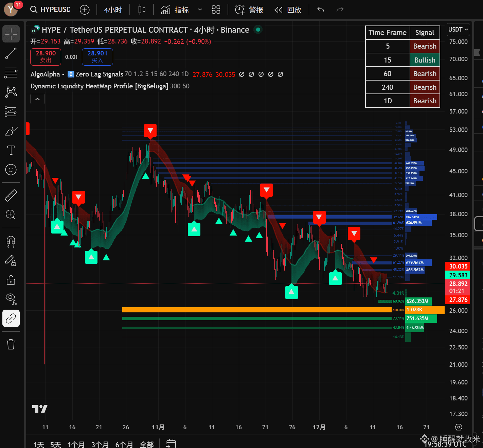
Task: Select the 5天 date range
Action: click(56, 444)
